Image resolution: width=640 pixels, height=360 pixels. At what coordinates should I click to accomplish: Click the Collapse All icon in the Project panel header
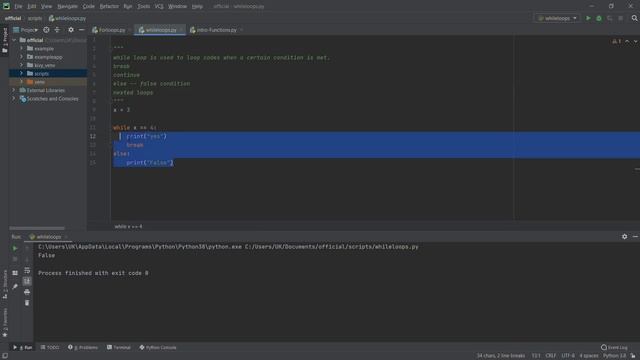coord(57,30)
